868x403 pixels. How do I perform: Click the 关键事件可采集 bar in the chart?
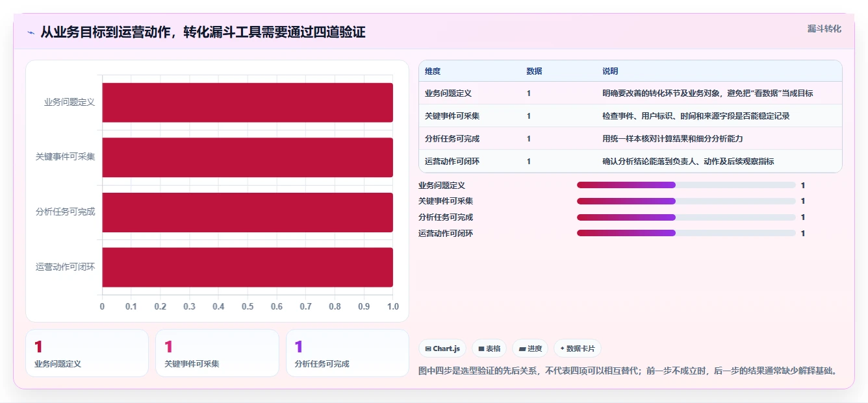248,157
